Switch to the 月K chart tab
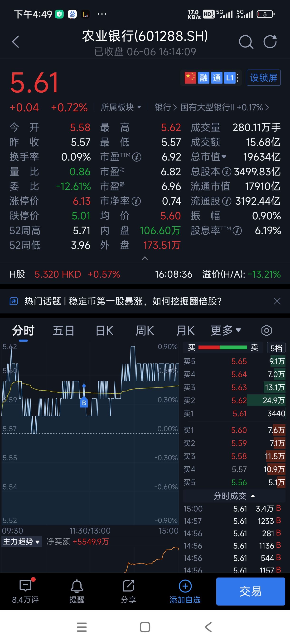 click(185, 331)
